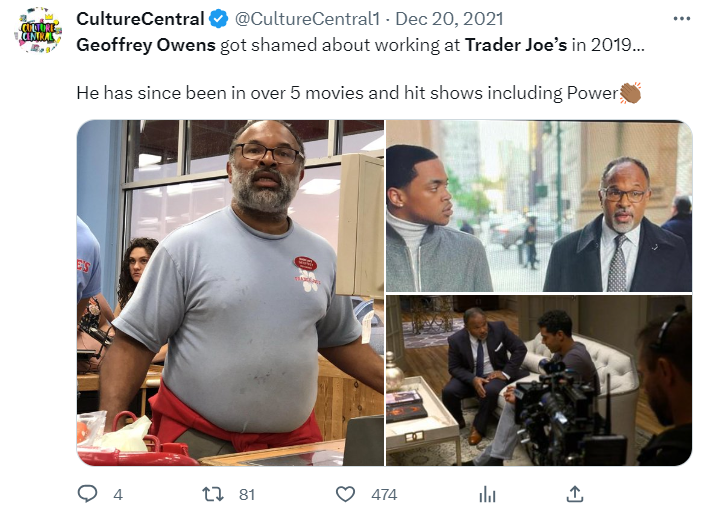The width and height of the screenshot is (708, 512).
Task: Open the street scene photo with two men
Action: tap(539, 206)
